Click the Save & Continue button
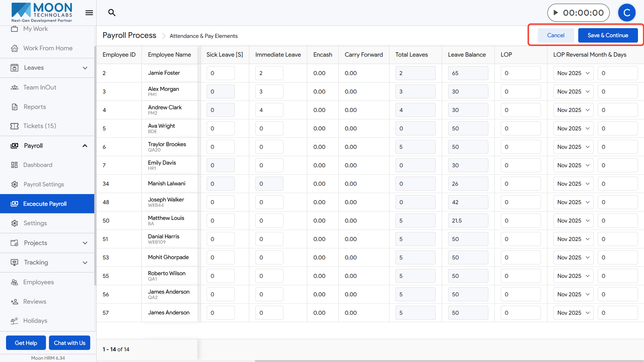 tap(607, 36)
